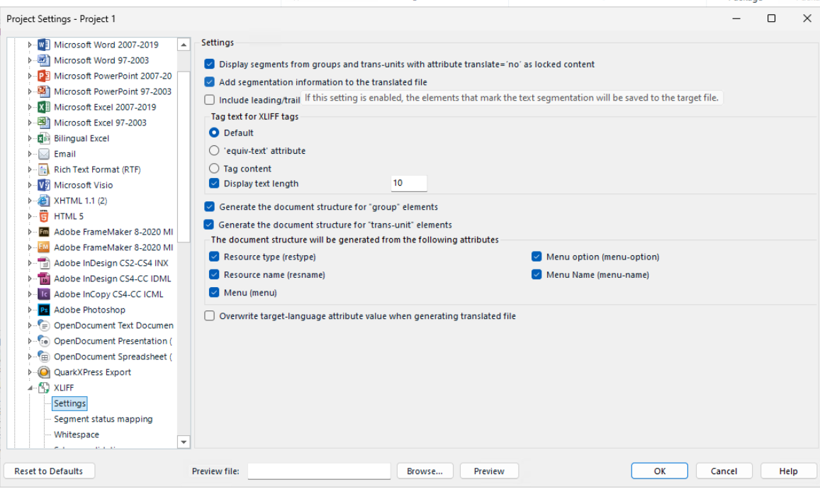The width and height of the screenshot is (820, 504).
Task: Click the Bilingual Excel file type icon
Action: click(43, 138)
